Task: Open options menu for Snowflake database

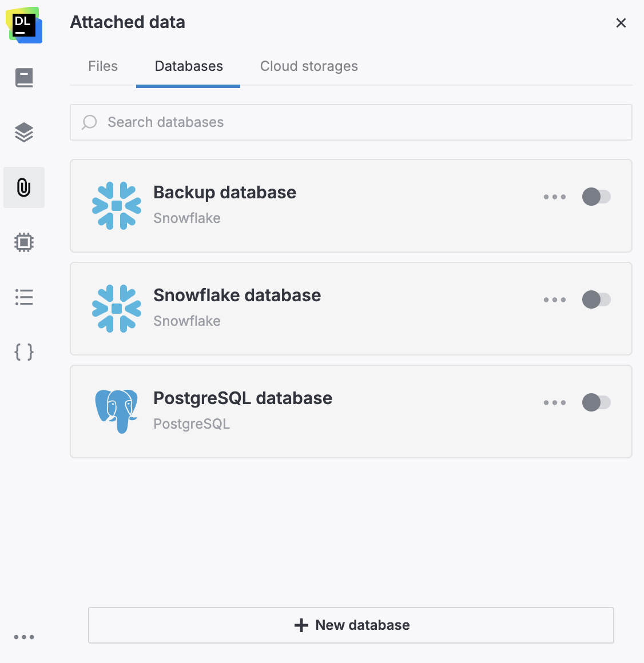Action: [x=555, y=299]
